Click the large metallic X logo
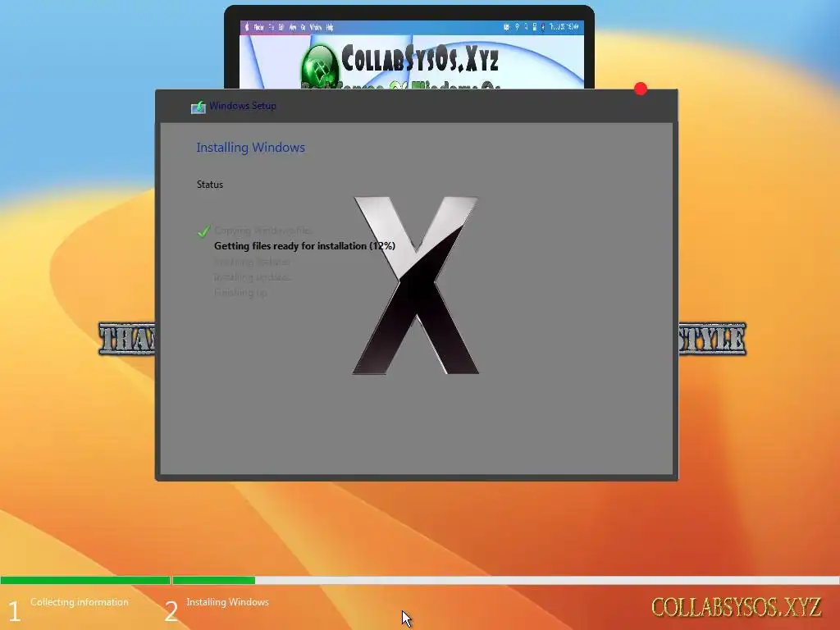The height and width of the screenshot is (630, 840). [416, 285]
